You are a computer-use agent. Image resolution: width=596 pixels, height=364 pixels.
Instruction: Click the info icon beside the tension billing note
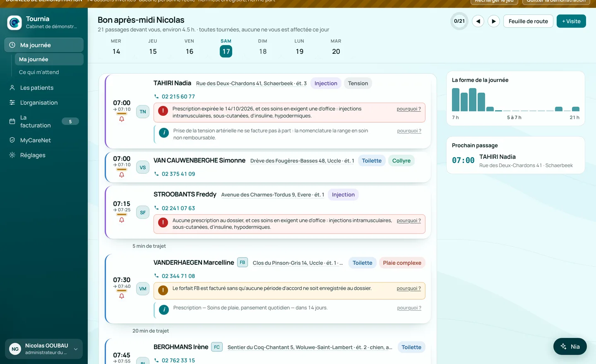click(164, 133)
